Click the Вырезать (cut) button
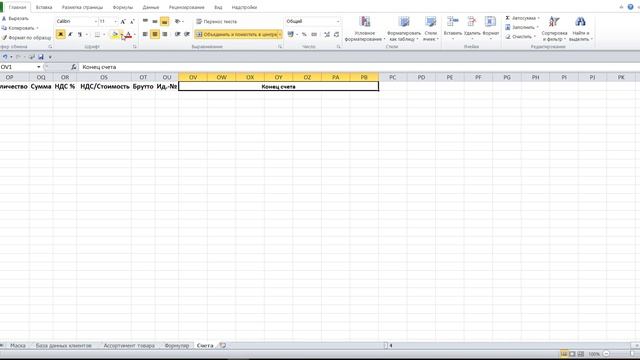 point(15,18)
